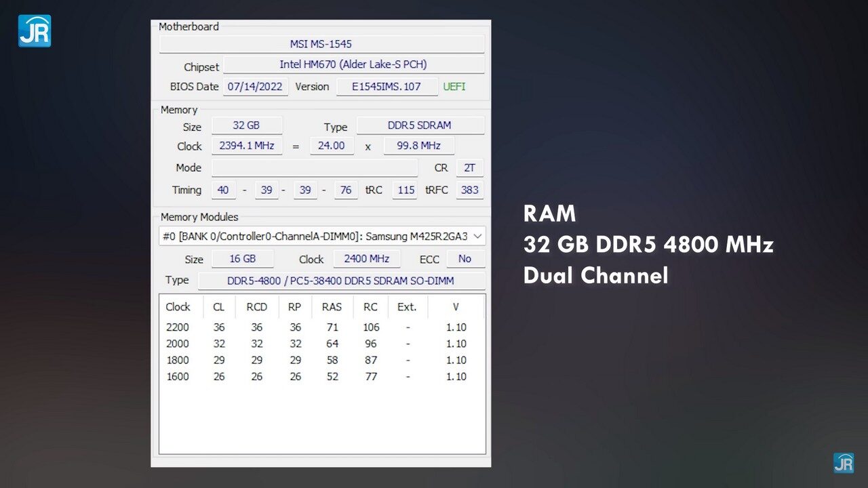Click the JR logo in the bottom-right corner
The height and width of the screenshot is (488, 868).
844,463
